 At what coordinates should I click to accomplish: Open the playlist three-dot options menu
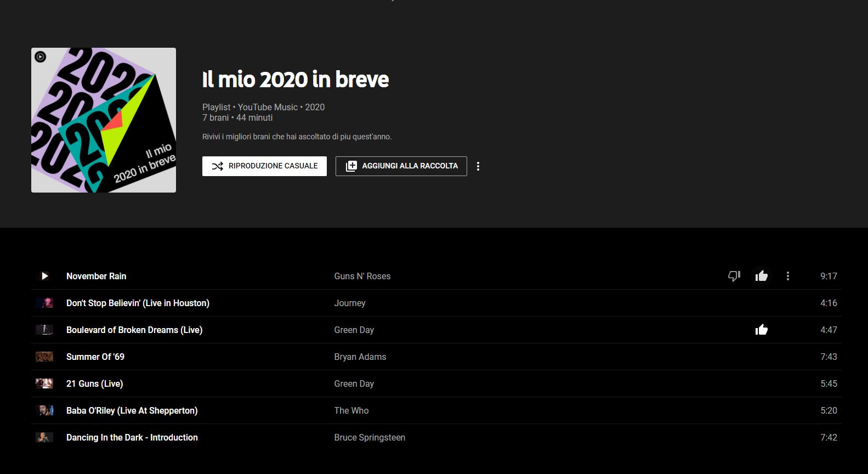coord(478,166)
